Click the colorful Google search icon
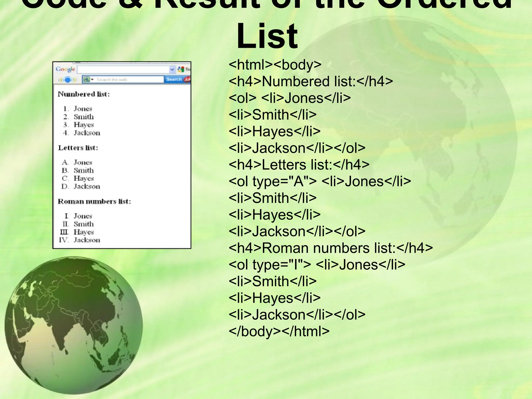 coord(181,69)
